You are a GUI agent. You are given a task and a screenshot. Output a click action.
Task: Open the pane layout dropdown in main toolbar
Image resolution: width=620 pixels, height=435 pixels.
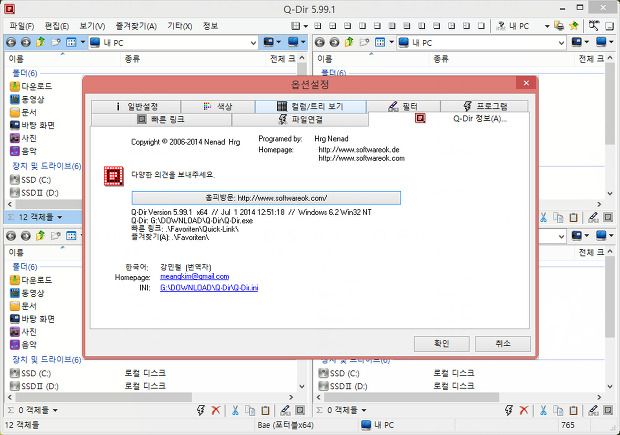306,26
